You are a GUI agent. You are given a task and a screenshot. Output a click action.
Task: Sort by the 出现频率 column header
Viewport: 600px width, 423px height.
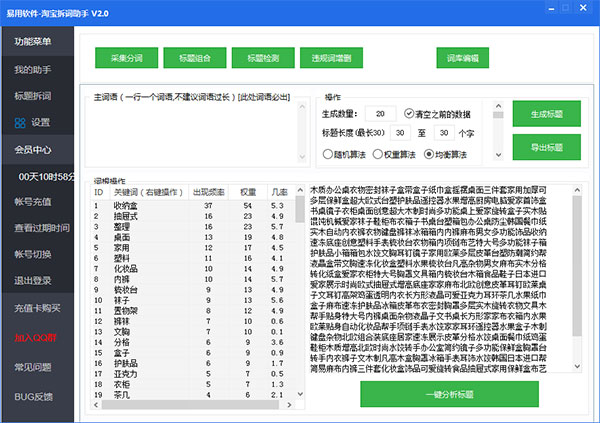pyautogui.click(x=209, y=192)
